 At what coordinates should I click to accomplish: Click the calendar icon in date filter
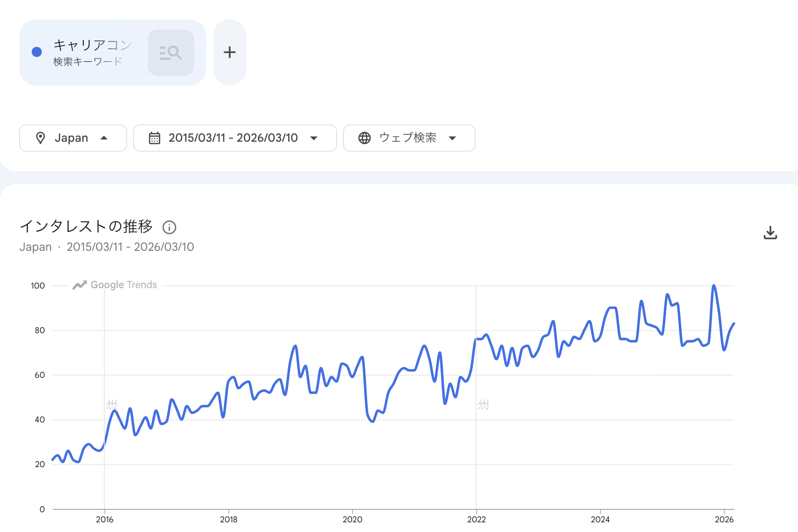click(x=155, y=138)
